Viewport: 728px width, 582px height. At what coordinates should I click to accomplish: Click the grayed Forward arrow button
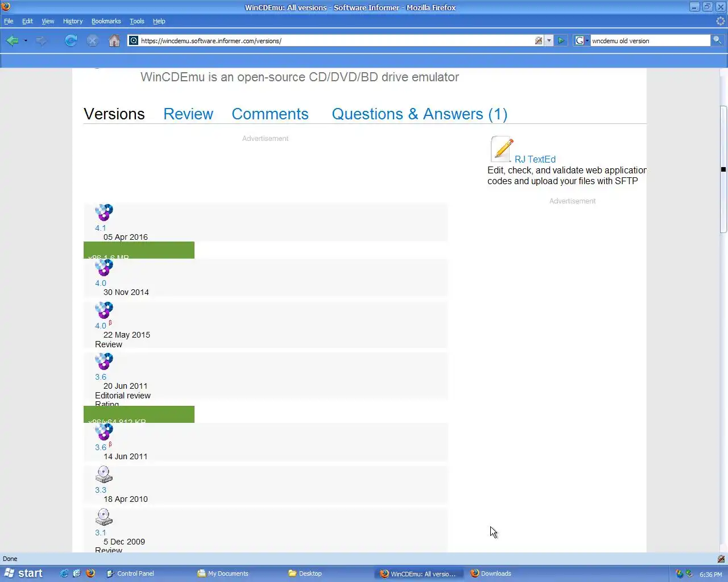(41, 40)
